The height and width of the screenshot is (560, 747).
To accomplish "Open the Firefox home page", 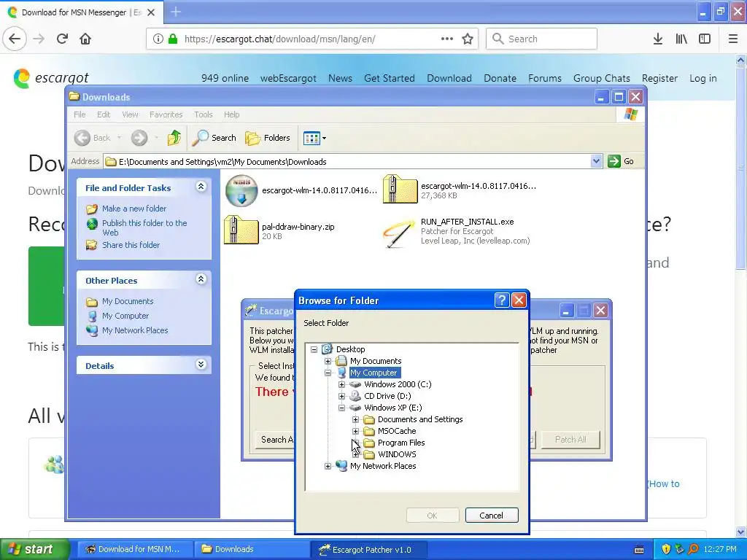I will (85, 39).
